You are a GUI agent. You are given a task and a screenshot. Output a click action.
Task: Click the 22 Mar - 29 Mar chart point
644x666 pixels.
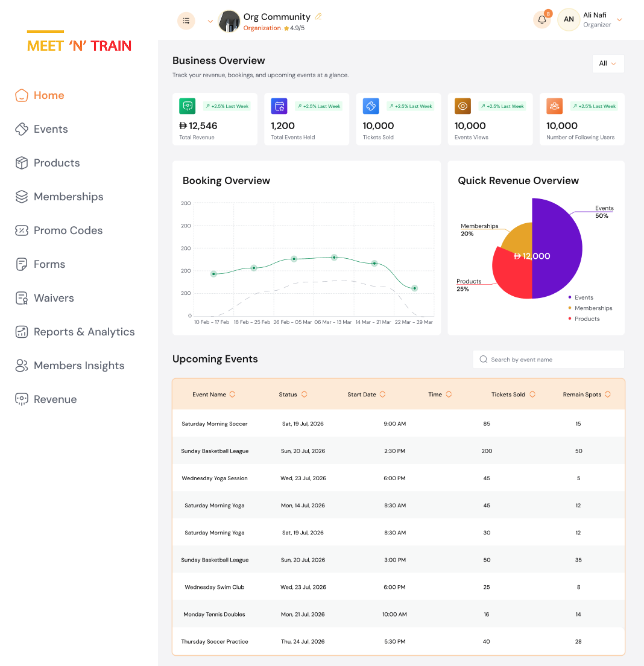tap(415, 288)
